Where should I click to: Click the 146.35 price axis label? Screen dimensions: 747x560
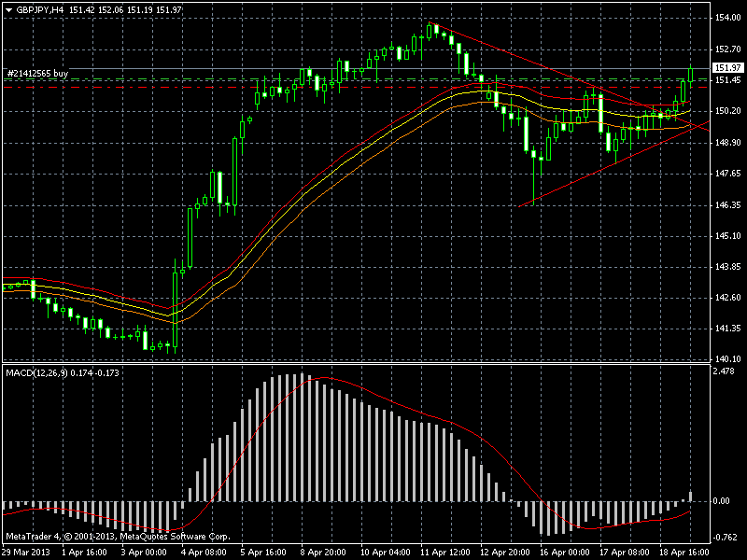click(728, 205)
